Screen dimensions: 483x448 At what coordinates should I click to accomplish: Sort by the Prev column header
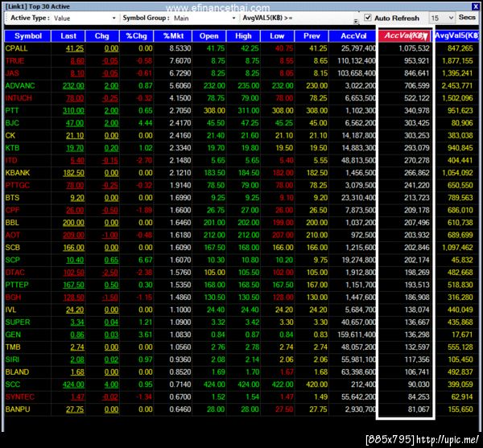[x=312, y=36]
